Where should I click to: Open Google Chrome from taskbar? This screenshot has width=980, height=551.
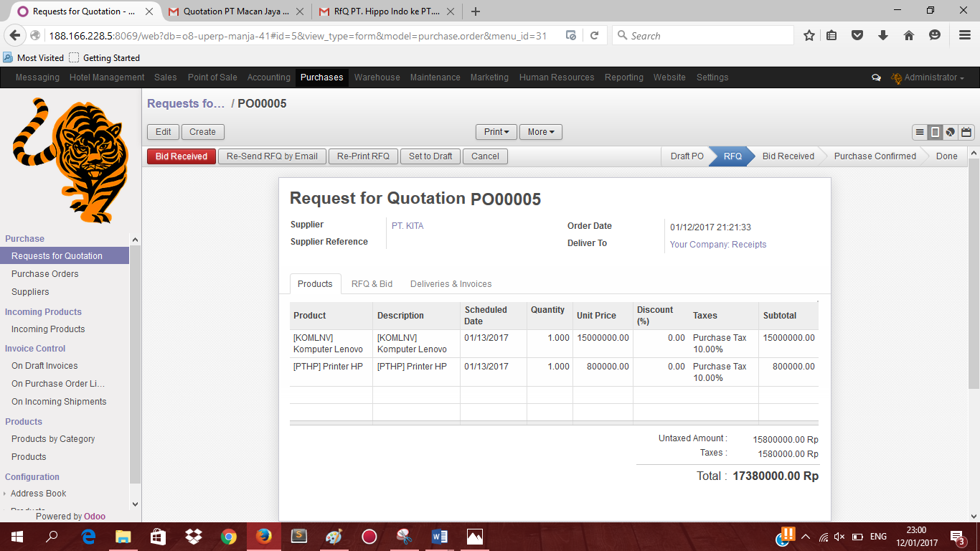pyautogui.click(x=229, y=537)
